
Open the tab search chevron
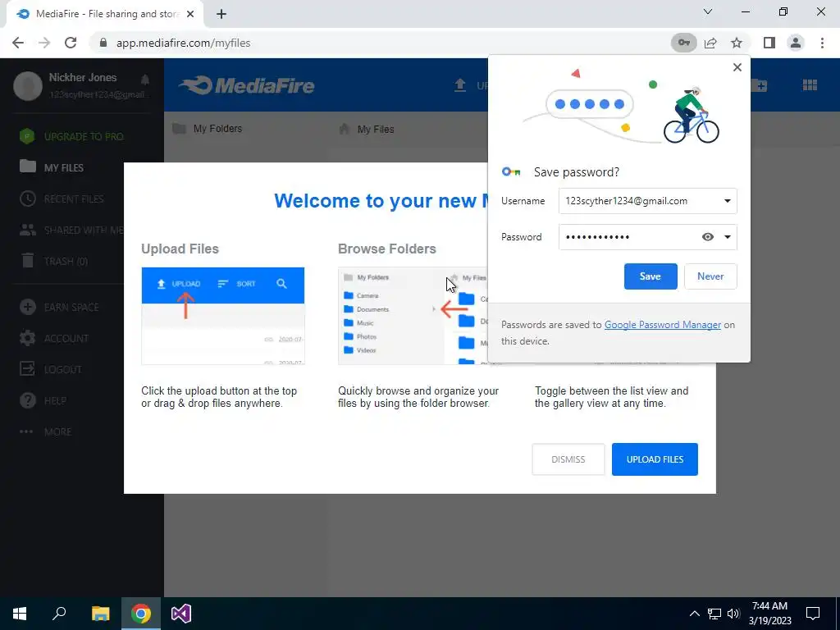click(708, 11)
